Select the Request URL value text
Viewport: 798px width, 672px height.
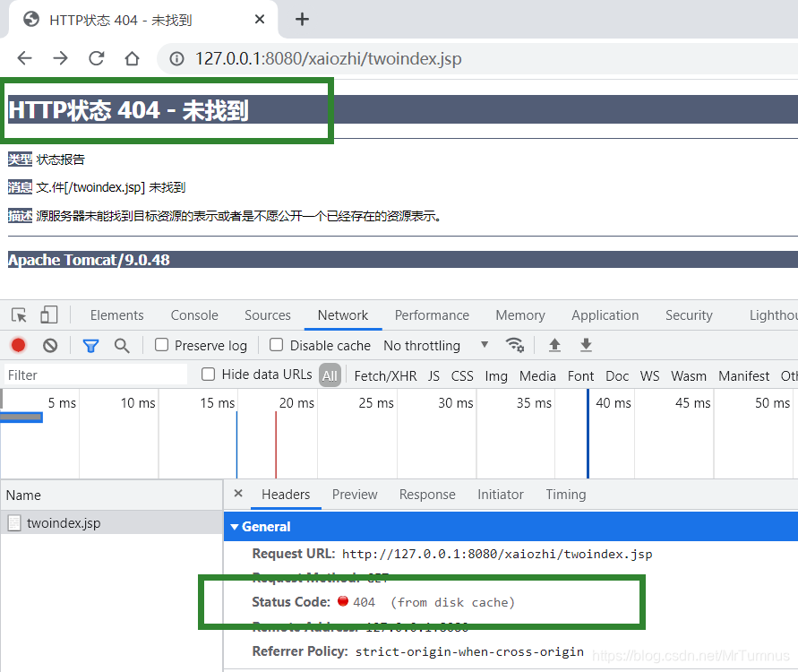pyautogui.click(x=497, y=554)
